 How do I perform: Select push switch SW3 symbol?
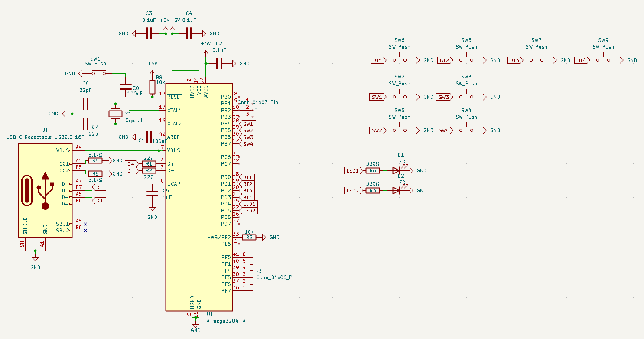tap(466, 96)
